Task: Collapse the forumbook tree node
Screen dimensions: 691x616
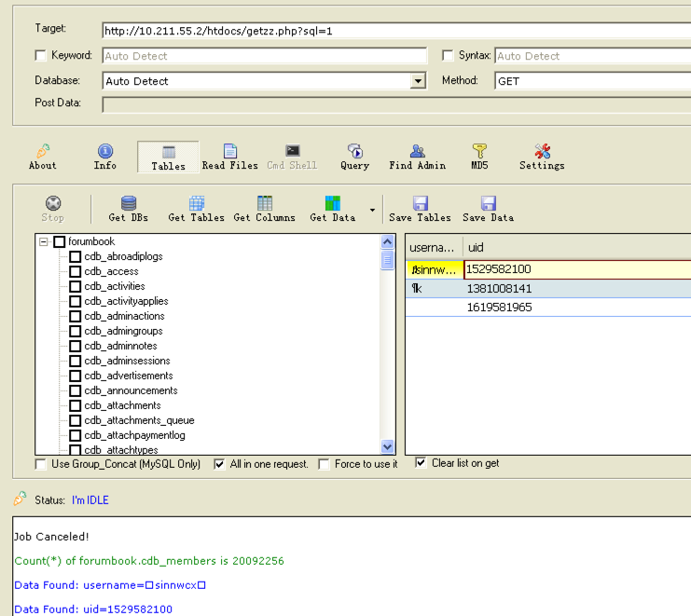Action: (x=43, y=241)
